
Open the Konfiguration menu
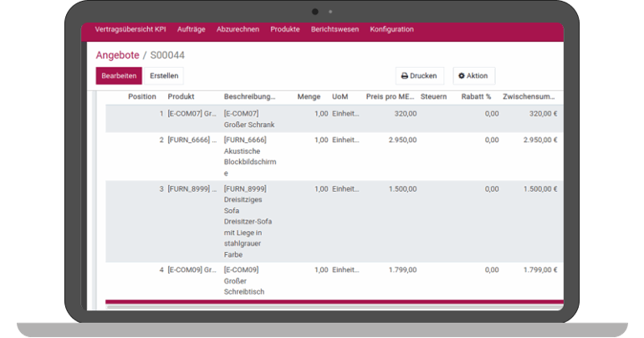pyautogui.click(x=391, y=29)
